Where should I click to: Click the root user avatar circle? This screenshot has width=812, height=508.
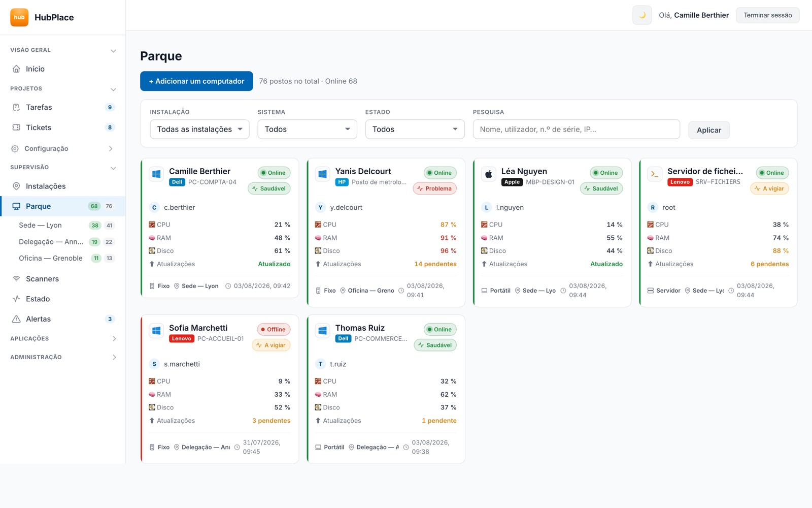coord(653,207)
